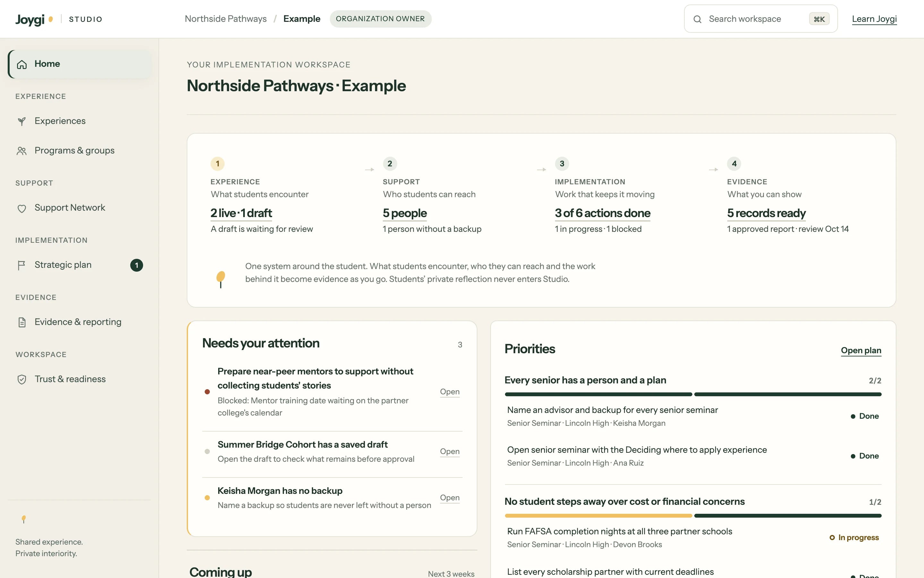Click '1 person without a backup' text
Viewport: 924px width, 578px height.
[432, 229]
